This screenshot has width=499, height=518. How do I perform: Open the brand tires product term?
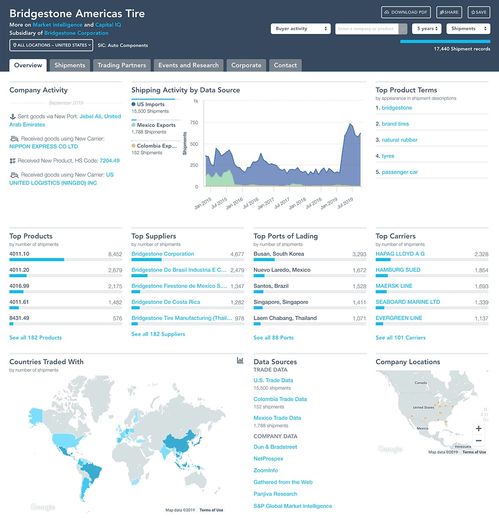(x=395, y=124)
